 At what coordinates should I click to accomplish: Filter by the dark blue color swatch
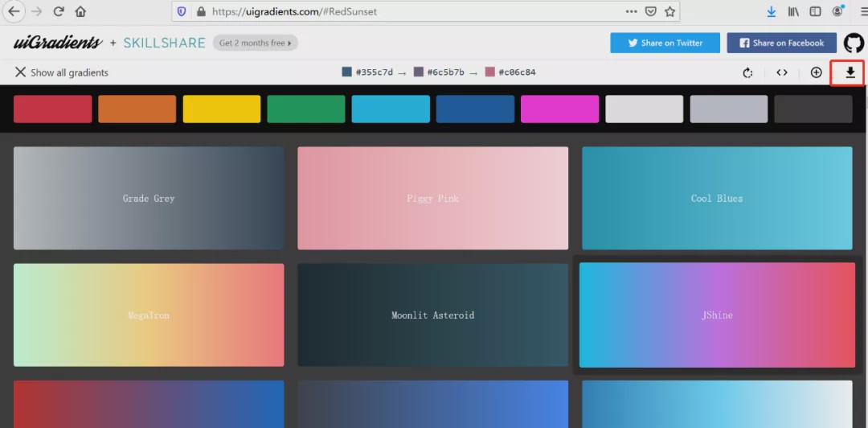point(475,109)
